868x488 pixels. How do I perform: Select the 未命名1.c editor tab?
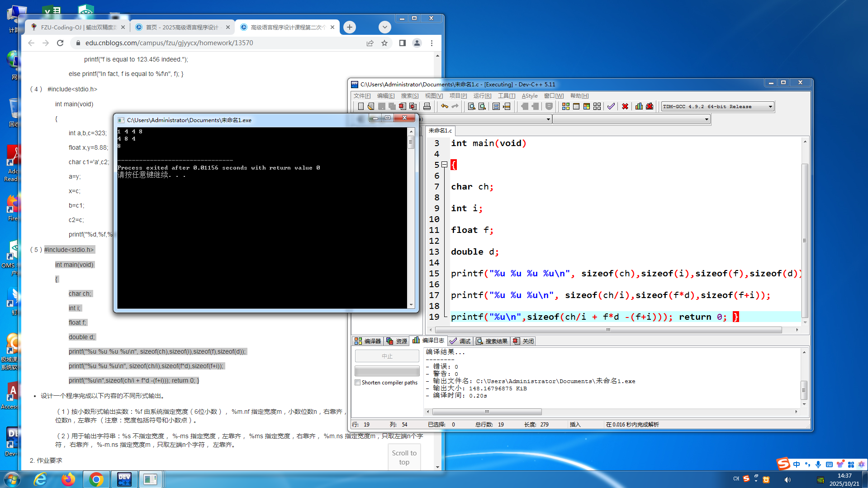pyautogui.click(x=440, y=131)
